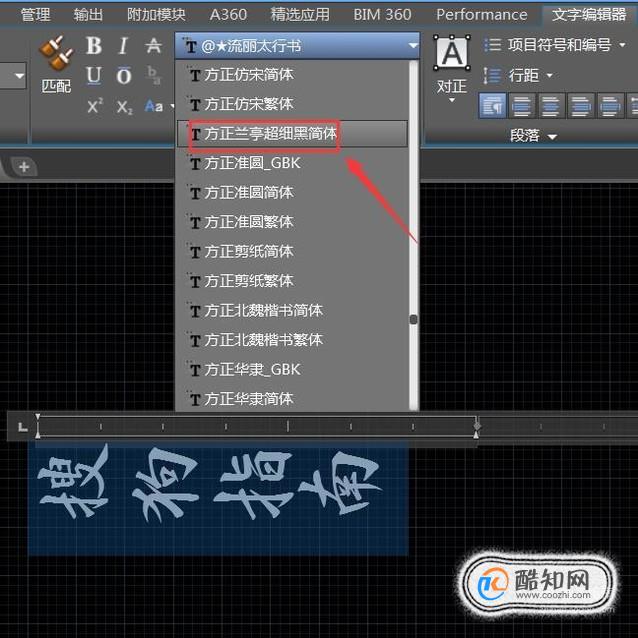Click the default paragraph alignment icon

(x=493, y=106)
